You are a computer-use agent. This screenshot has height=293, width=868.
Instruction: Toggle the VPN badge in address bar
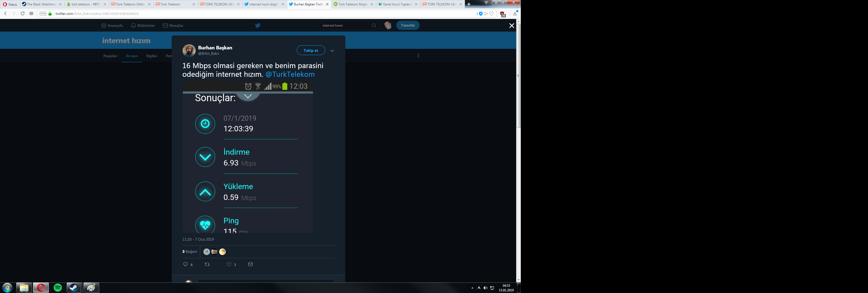click(43, 14)
